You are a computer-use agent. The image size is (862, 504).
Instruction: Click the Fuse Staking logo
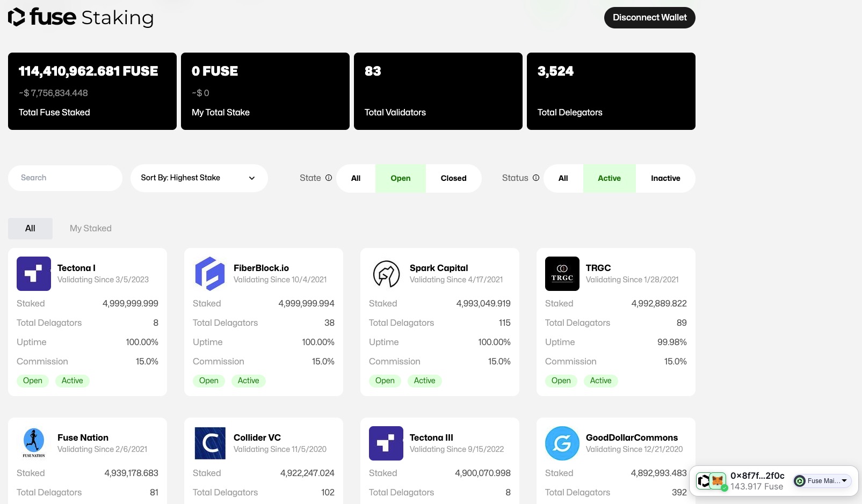pyautogui.click(x=81, y=18)
